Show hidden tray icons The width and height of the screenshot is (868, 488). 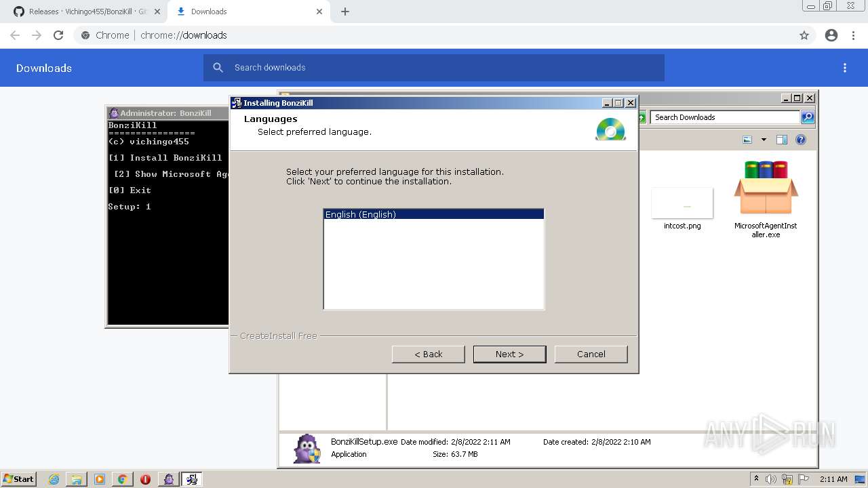pos(756,479)
